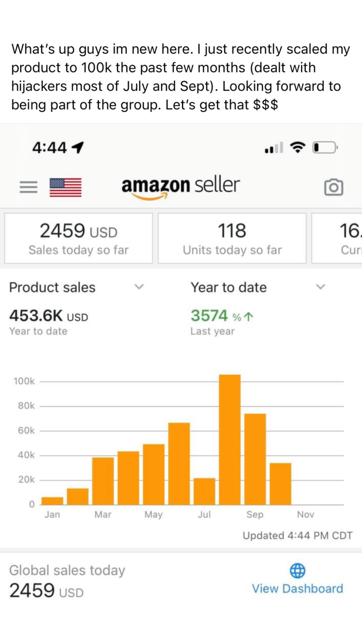Tap the globe icon above View Dashboard
The image size is (362, 644).
coord(297,570)
